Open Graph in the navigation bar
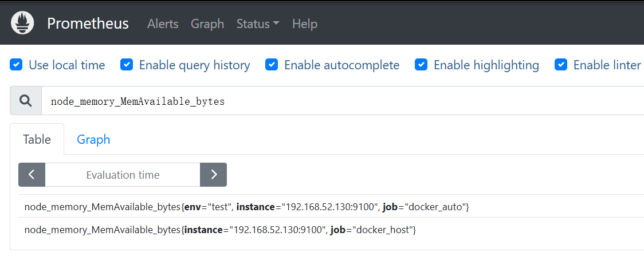644x256 pixels. coord(207,24)
